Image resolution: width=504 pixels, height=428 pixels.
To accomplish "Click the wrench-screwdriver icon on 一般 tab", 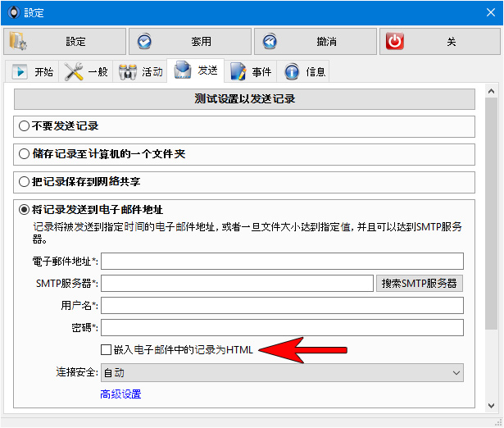I will pyautogui.click(x=74, y=71).
